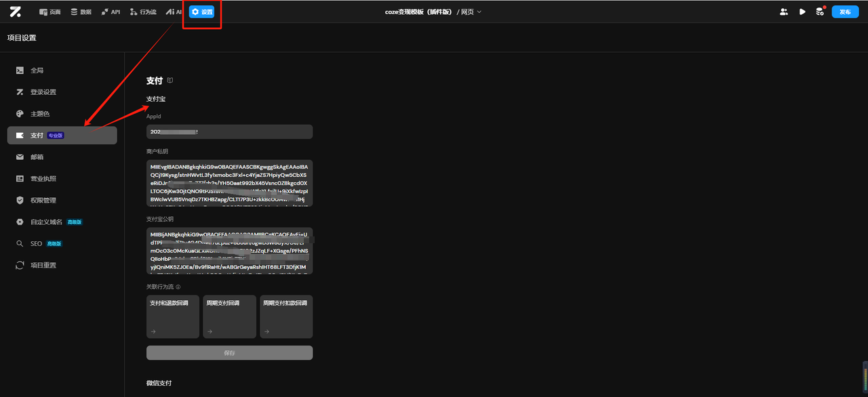
Task: Click the Zion logo icon at top-left
Action: 15,12
